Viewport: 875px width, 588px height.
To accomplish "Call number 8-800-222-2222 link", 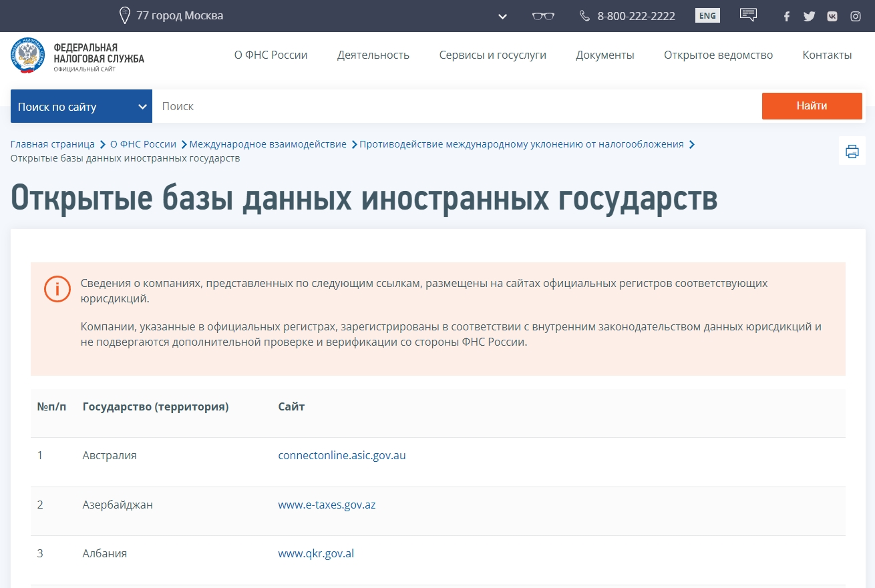I will [636, 16].
